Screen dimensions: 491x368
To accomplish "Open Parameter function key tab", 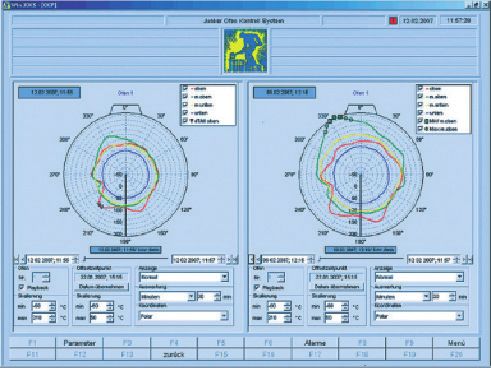I will coord(79,343).
